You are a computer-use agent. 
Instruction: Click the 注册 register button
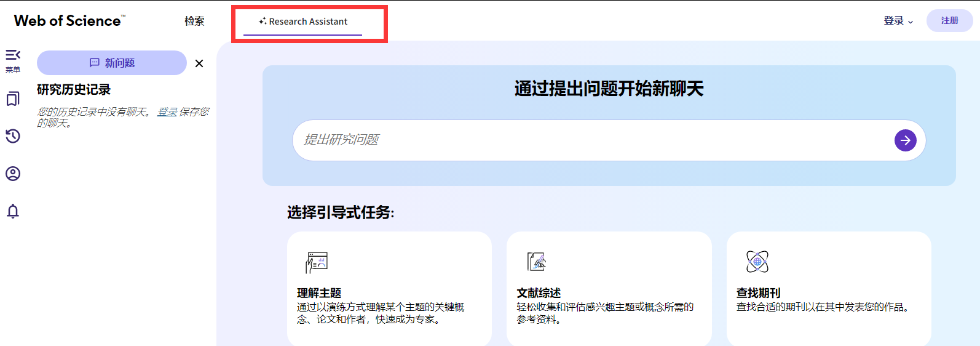coord(949,21)
